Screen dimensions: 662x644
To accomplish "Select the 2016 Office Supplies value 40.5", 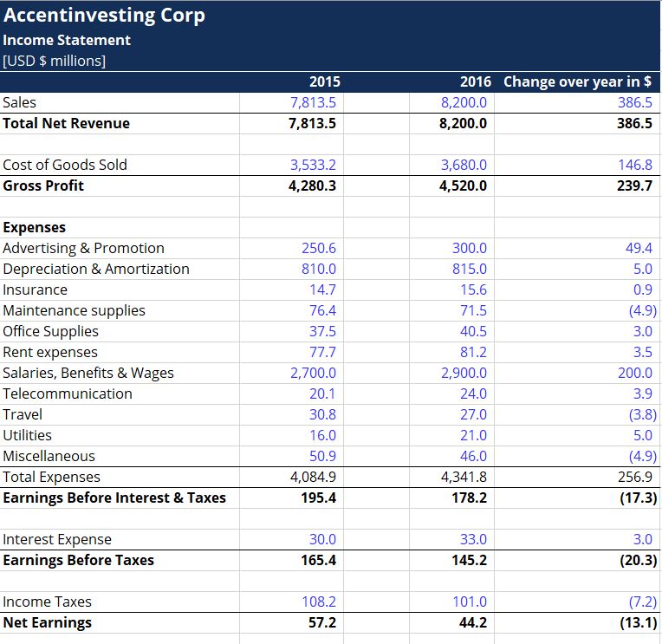I will [x=451, y=331].
